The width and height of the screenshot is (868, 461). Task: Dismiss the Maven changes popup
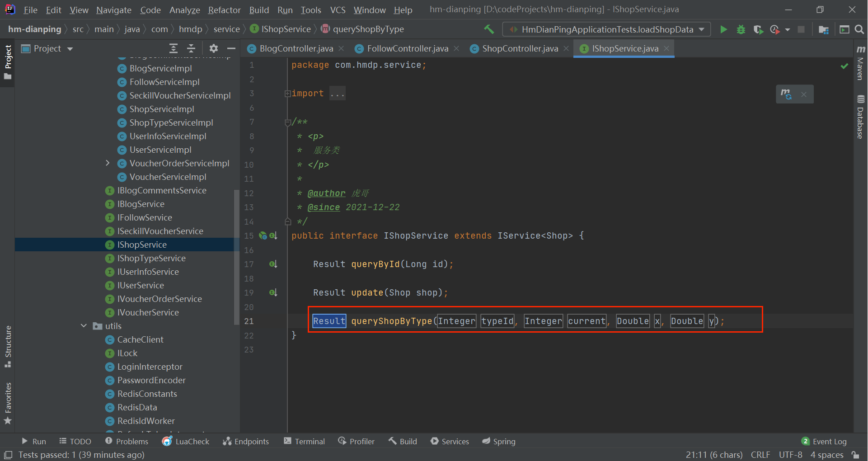[804, 94]
